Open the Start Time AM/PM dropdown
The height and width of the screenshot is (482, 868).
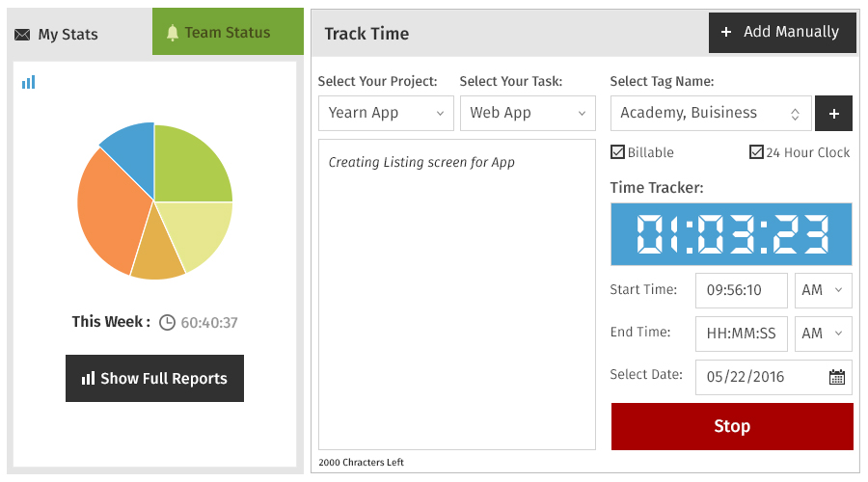(x=824, y=290)
